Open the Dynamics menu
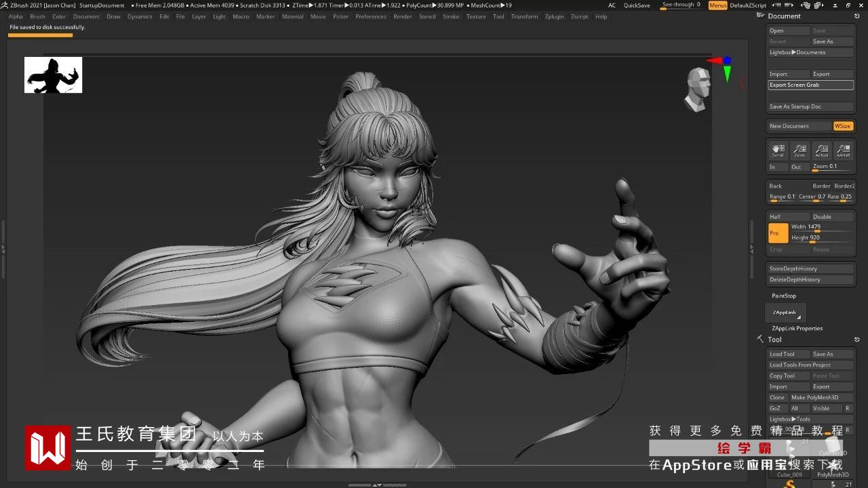868x488 pixels. point(140,16)
